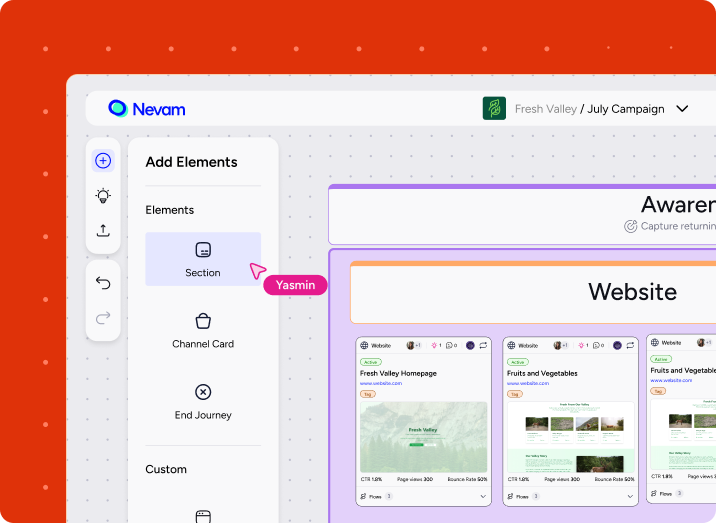This screenshot has width=716, height=523.
Task: Click CTR 1.8% on Fresh Valley Homepage card
Action: (371, 479)
